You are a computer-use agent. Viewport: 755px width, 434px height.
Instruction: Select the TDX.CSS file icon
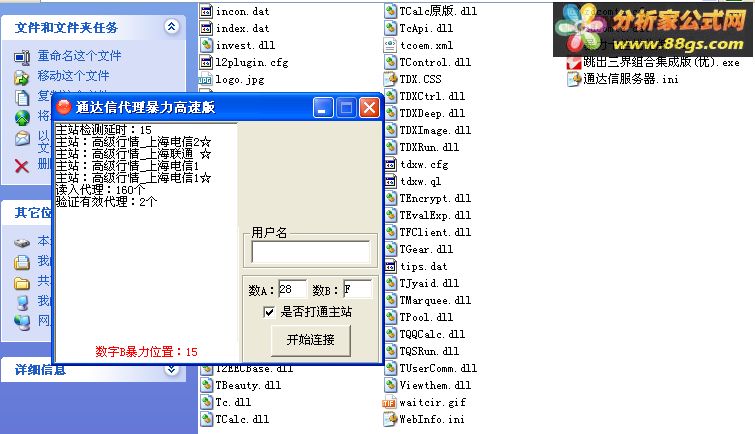390,79
